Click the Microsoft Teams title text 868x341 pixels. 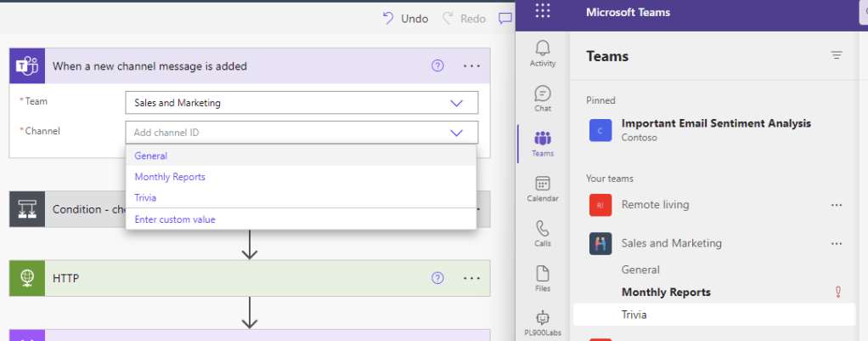628,12
